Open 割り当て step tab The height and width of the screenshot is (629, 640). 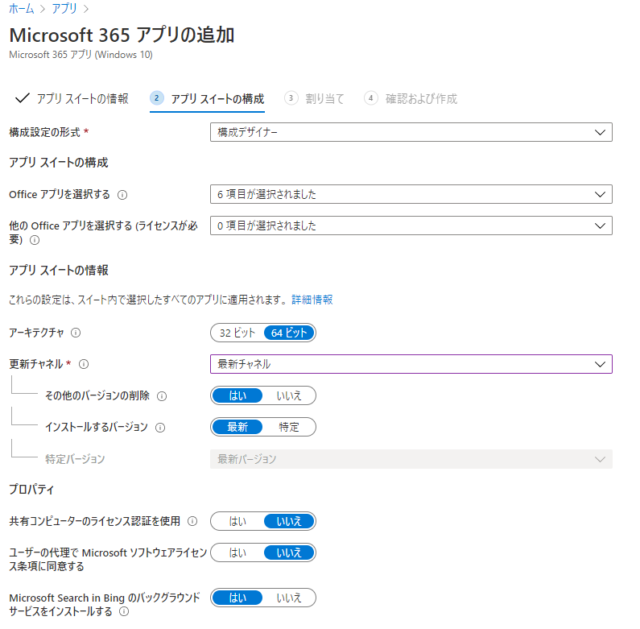pos(314,98)
